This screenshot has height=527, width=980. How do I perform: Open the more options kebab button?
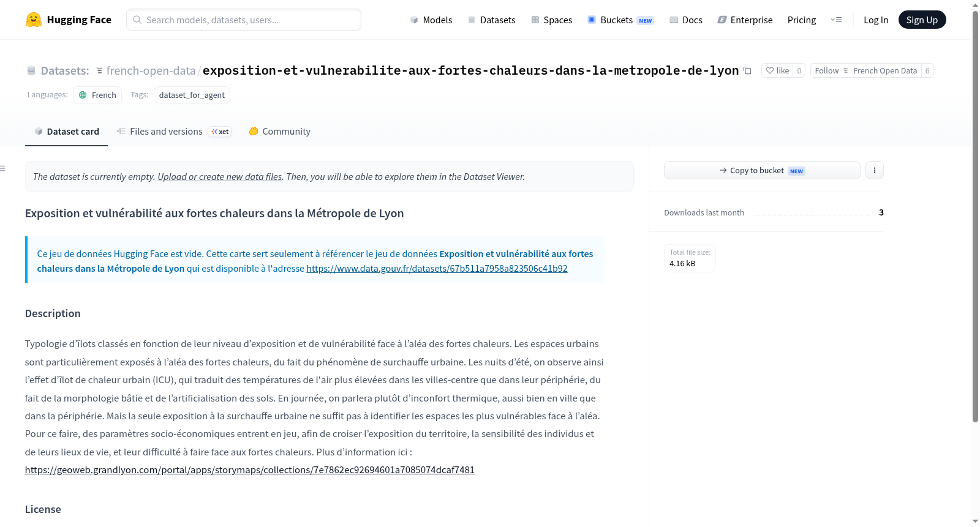click(875, 170)
